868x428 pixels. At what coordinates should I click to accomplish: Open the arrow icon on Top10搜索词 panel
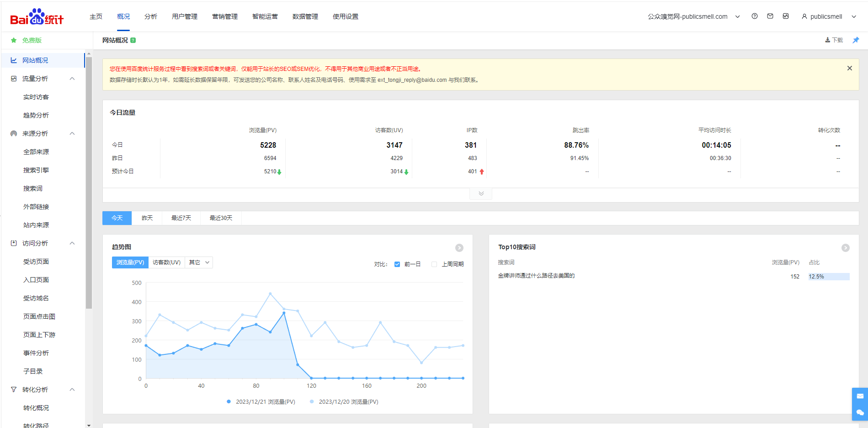(x=846, y=248)
